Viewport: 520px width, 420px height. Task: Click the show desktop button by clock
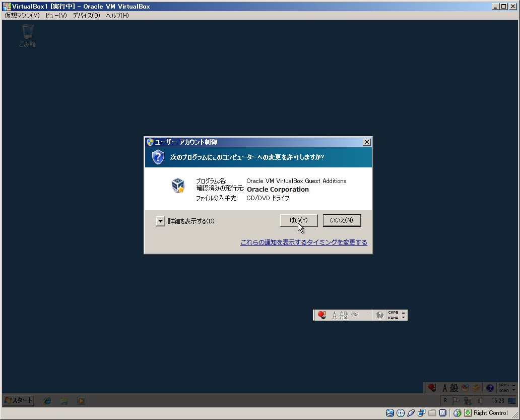tap(513, 401)
